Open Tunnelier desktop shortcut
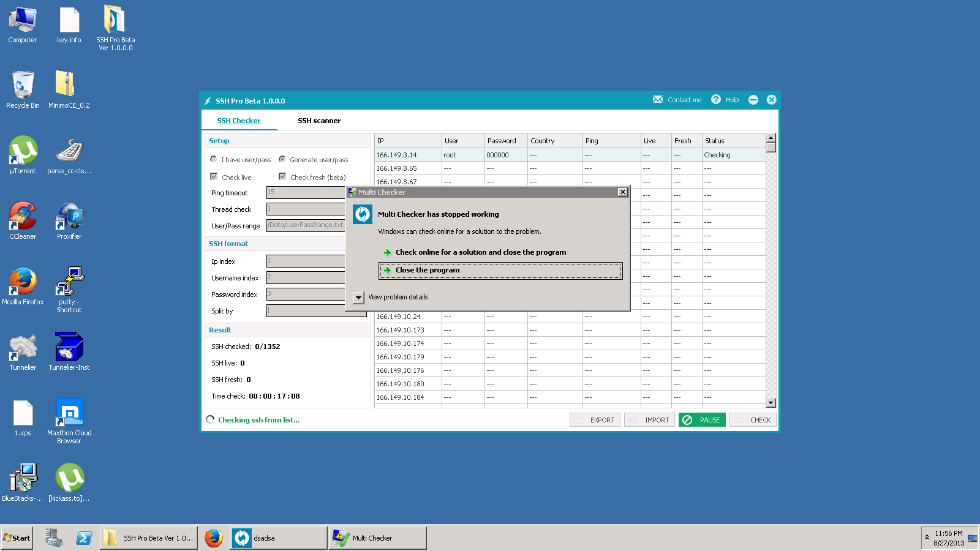Viewport: 980px width, 551px height. click(x=23, y=348)
